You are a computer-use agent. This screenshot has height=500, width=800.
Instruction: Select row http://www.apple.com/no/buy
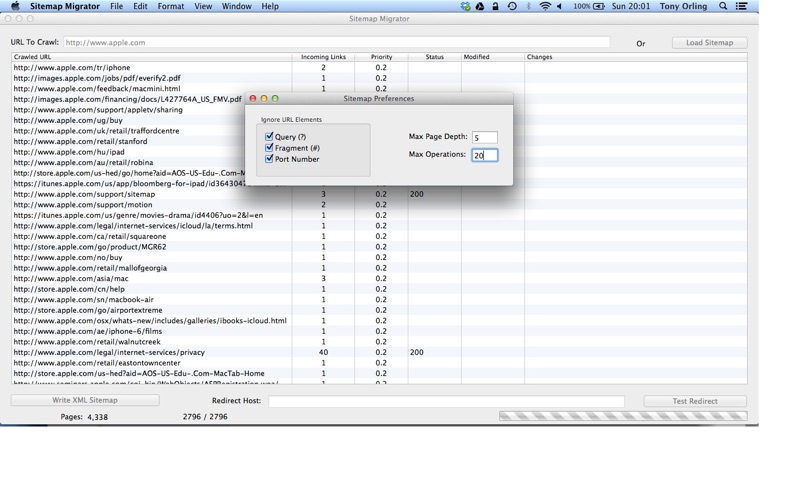coord(380,257)
